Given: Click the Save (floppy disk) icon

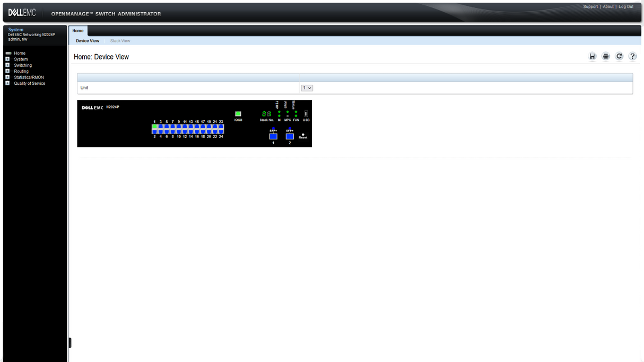Looking at the screenshot, I should (593, 56).
